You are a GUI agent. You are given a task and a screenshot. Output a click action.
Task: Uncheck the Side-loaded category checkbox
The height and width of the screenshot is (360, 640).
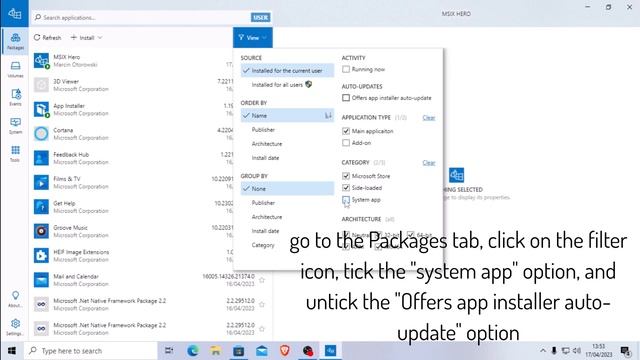(346, 188)
